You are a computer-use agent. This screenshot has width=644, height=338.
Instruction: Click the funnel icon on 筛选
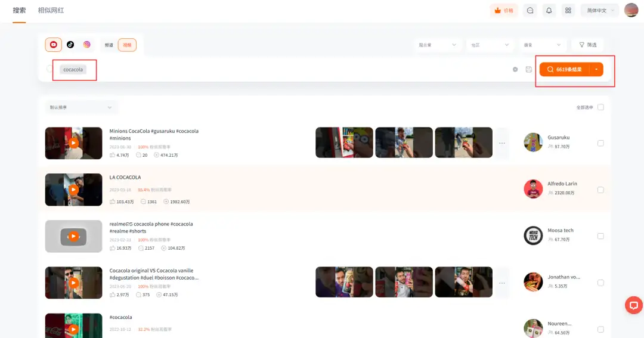(x=581, y=45)
